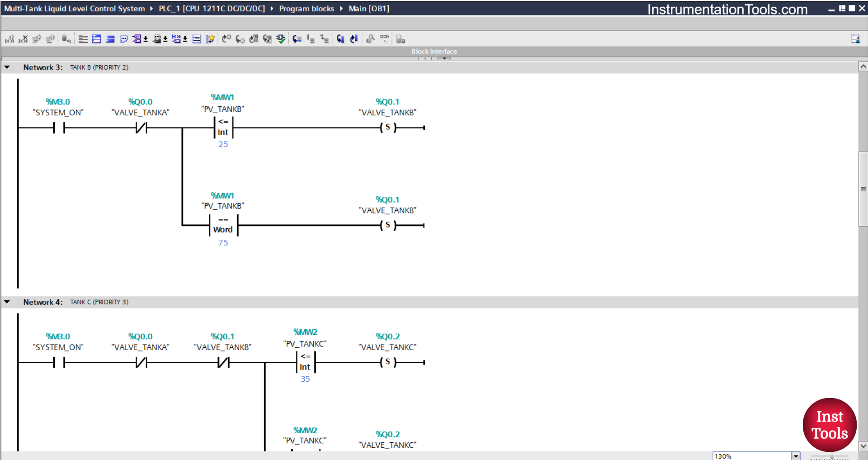Open the Program blocks breadcrumb menu
868x460 pixels.
point(307,8)
